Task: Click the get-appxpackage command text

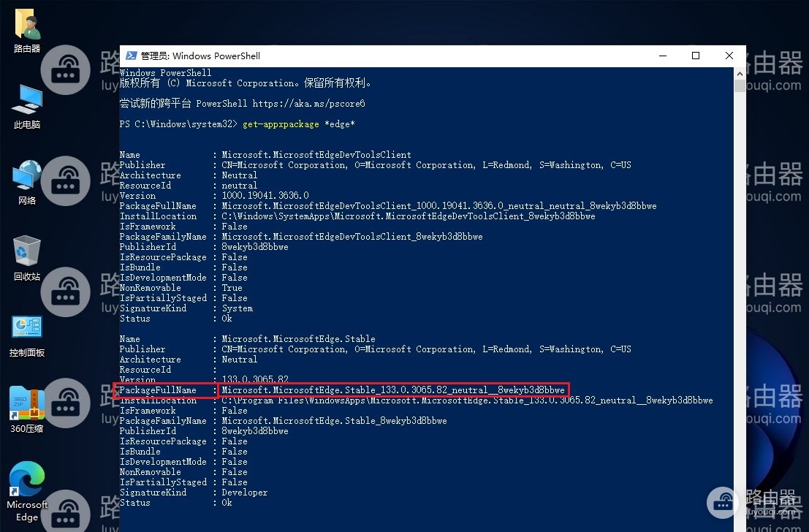Action: click(x=281, y=124)
